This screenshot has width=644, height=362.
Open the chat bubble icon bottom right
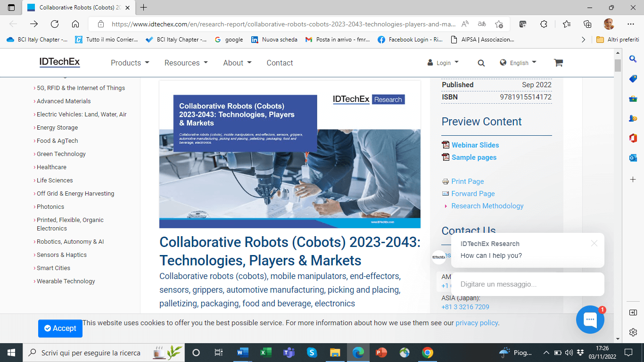tap(590, 320)
